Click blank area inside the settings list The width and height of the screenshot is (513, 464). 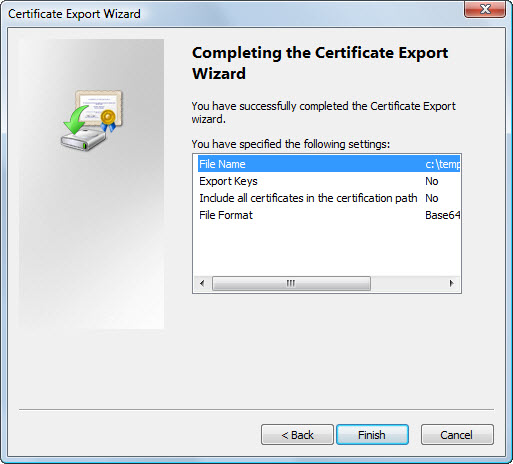[327, 250]
